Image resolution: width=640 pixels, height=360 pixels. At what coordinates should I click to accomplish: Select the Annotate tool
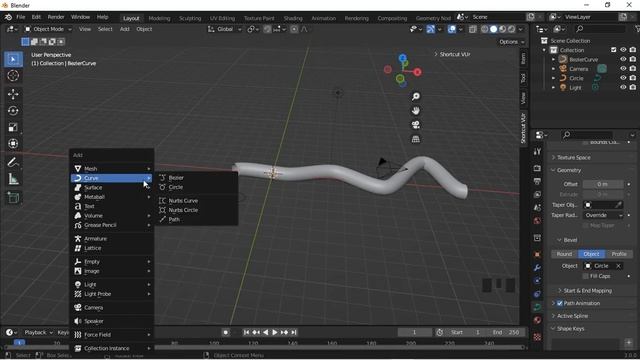(13, 162)
